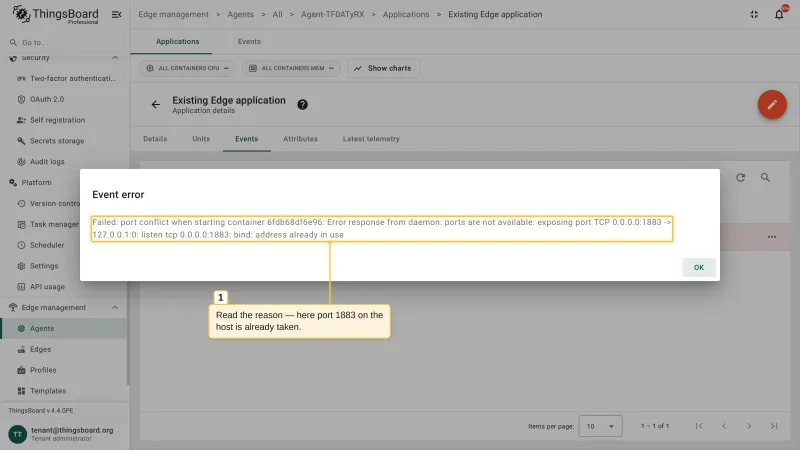
Task: Click the Scheduler clock icon
Action: (21, 245)
